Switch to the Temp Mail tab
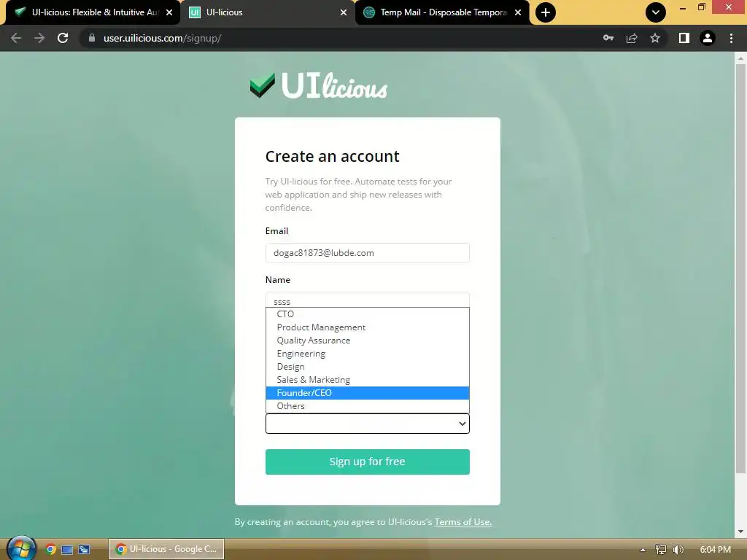The height and width of the screenshot is (560, 747). coord(443,12)
